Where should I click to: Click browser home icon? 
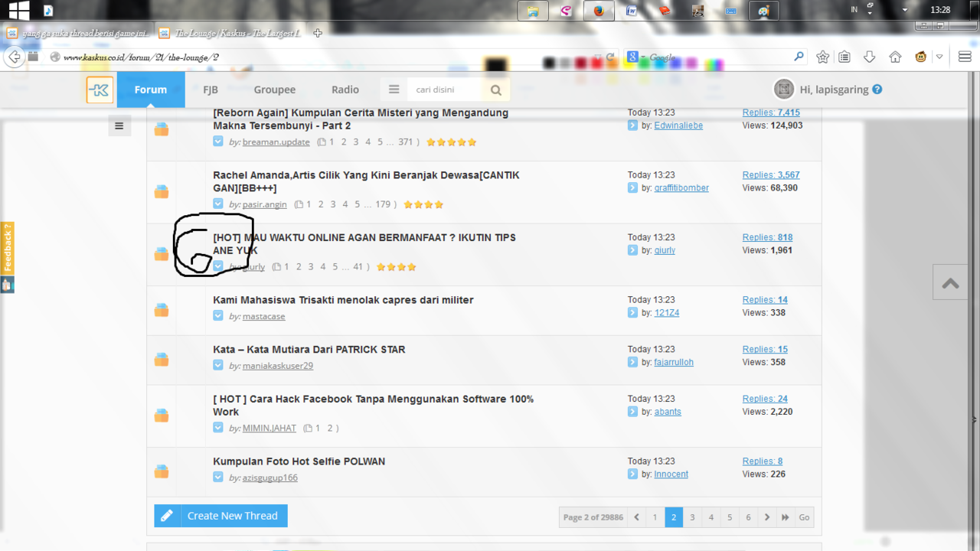[x=895, y=57]
